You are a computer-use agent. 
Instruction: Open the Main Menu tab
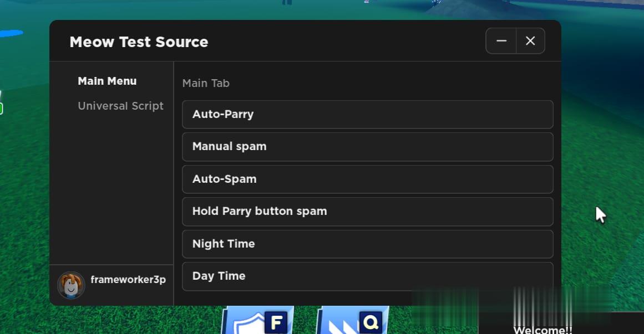click(107, 81)
